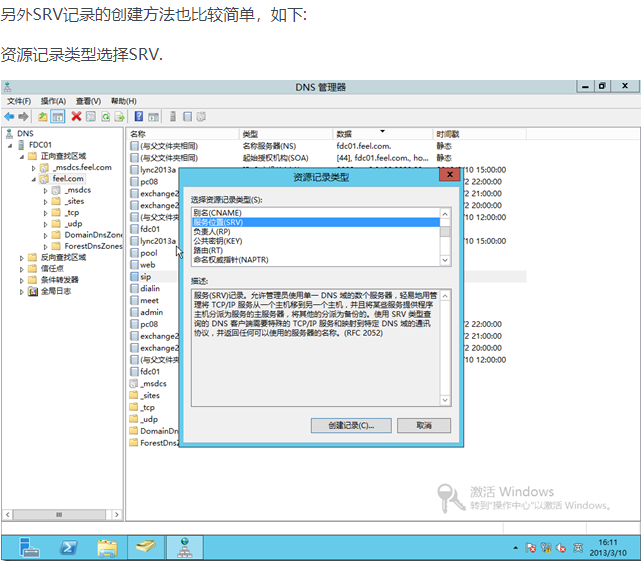Open the 操作(A) menu
Image resolution: width=641 pixels, height=561 pixels.
click(53, 101)
